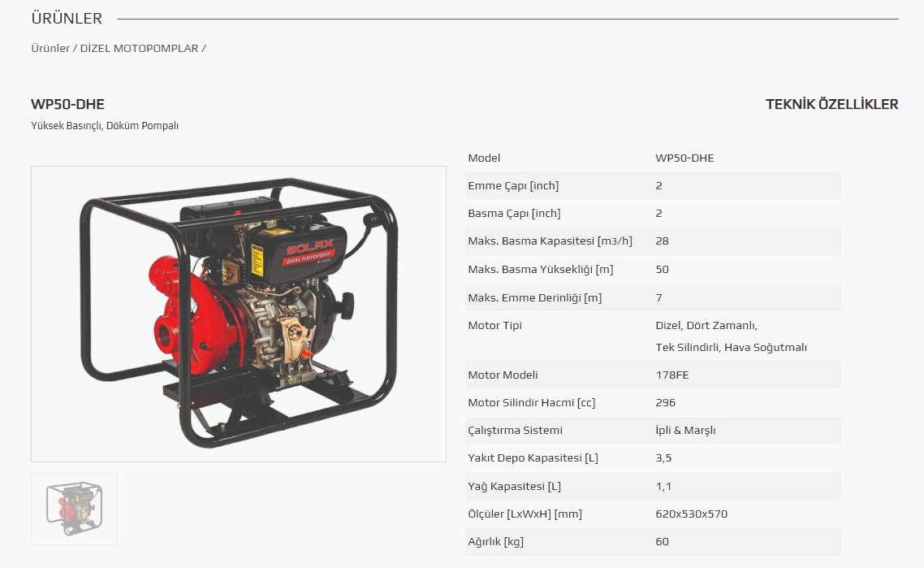
Task: Click the 'Tek Silindirli, Hava Soğutmalı' text
Action: (x=732, y=348)
